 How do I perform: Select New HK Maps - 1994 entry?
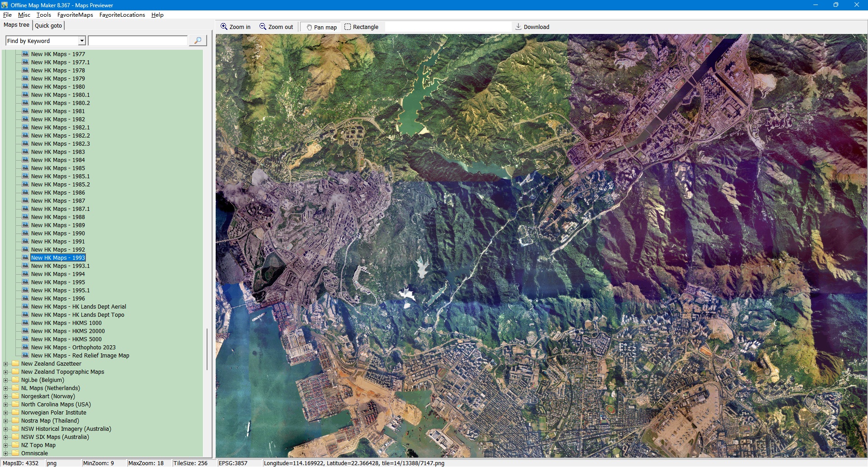(58, 274)
